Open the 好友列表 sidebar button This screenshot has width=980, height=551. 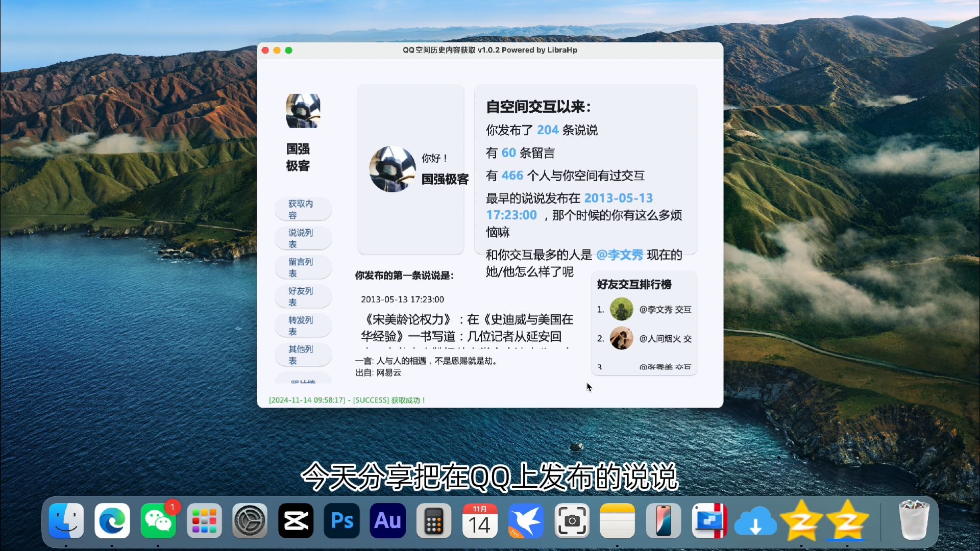303,296
